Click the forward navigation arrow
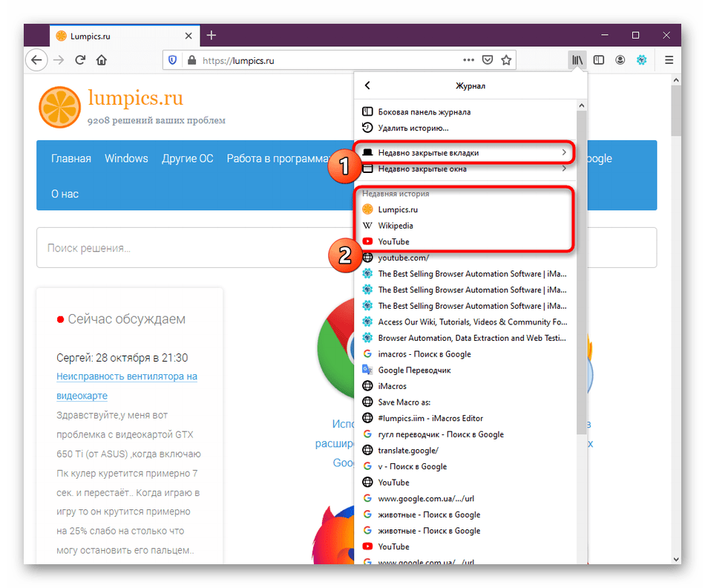Viewport: 705px width, 588px height. tap(59, 60)
